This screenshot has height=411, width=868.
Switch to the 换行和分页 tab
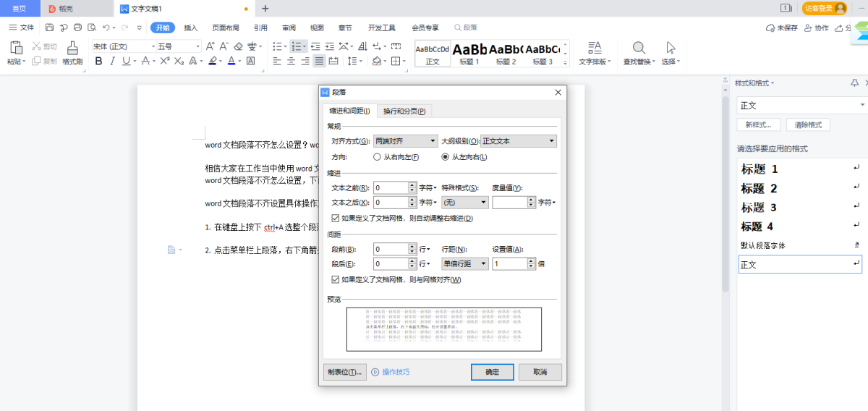(x=404, y=111)
